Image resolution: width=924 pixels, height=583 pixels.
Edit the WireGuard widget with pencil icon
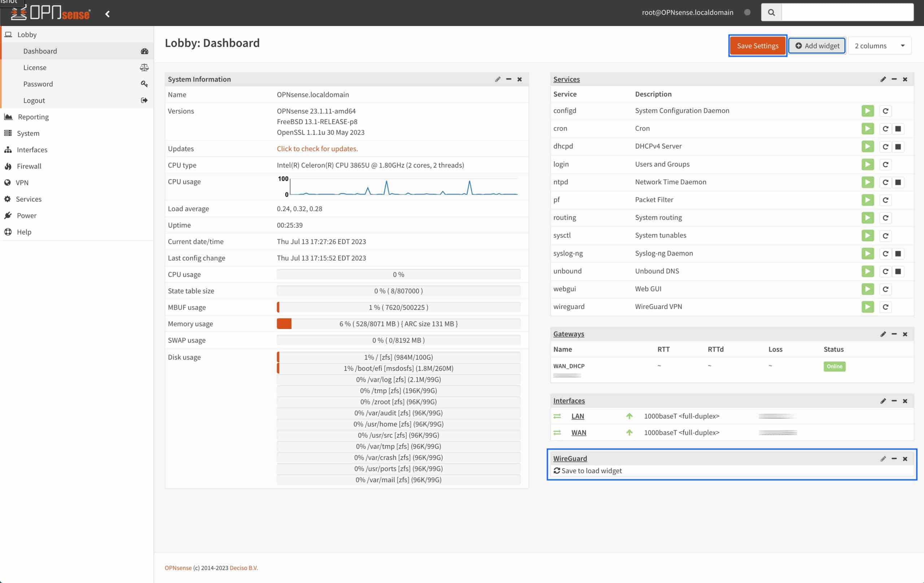tap(883, 459)
